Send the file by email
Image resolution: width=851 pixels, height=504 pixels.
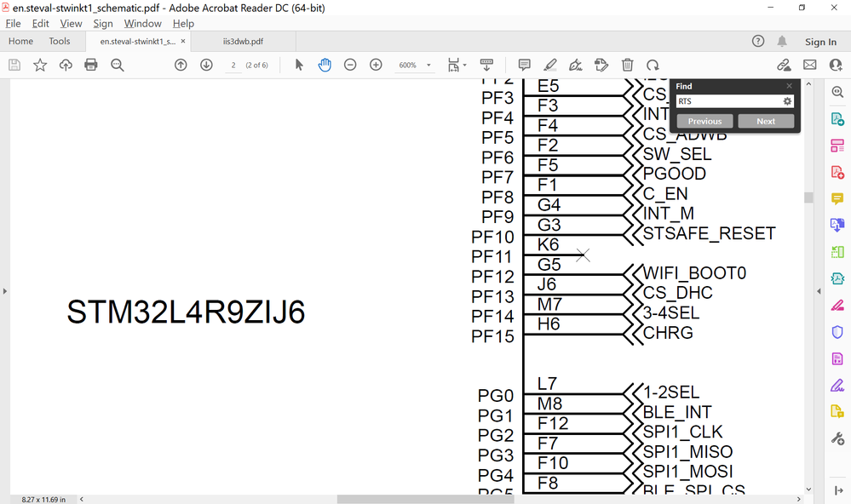click(810, 65)
